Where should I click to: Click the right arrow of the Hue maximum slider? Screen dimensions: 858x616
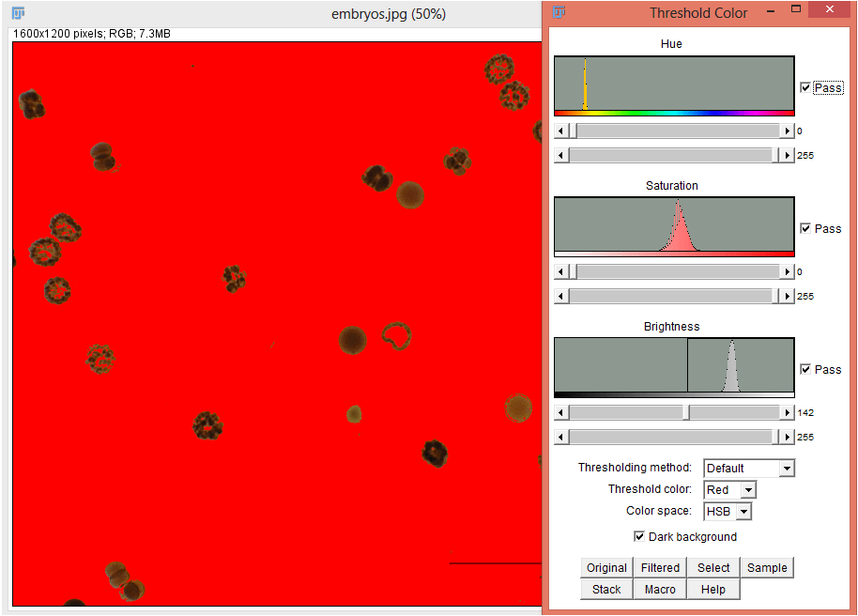point(788,154)
